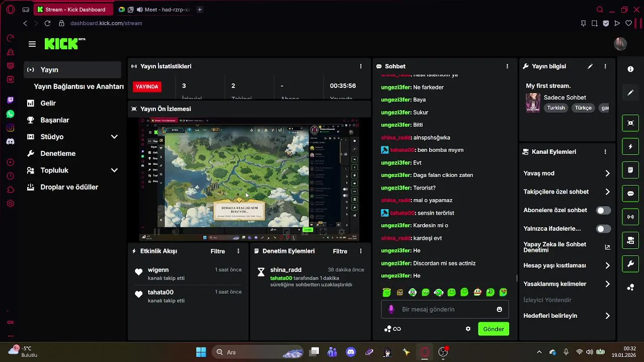The width and height of the screenshot is (644, 362).
Task: Expand the Stüdyo sidebar section
Action: coord(114,137)
